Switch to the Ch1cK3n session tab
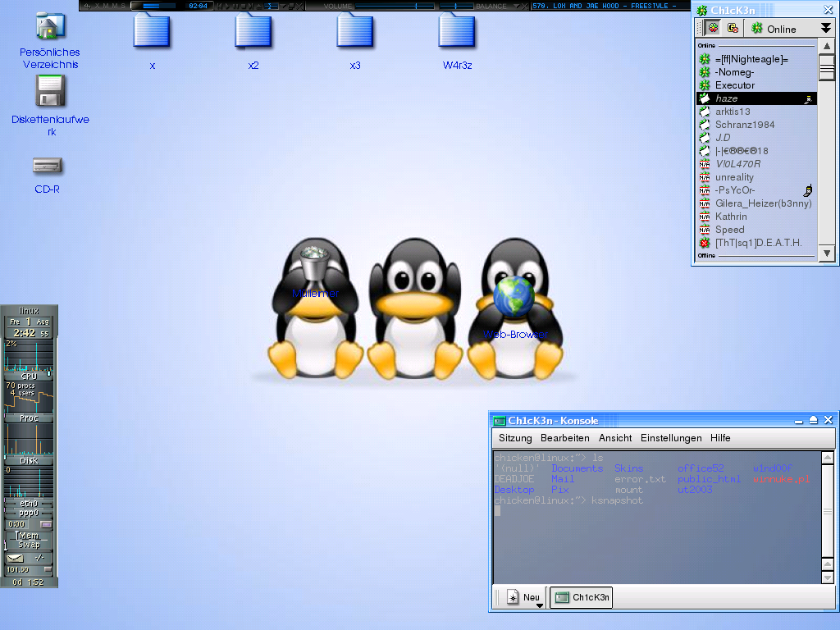 coord(582,597)
